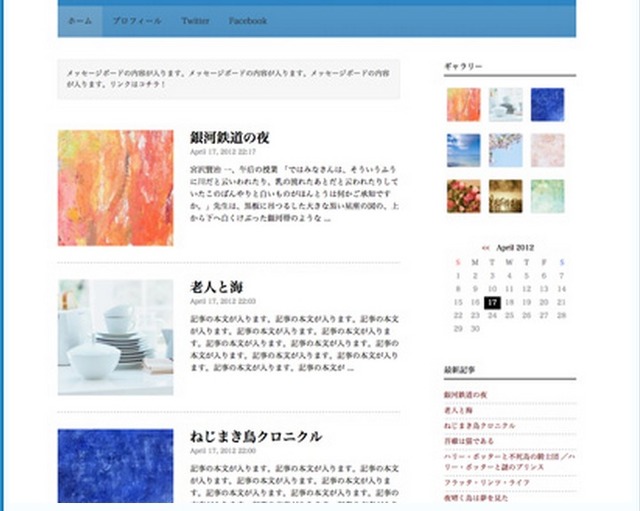Open the ホーム navigation tab

[80, 21]
